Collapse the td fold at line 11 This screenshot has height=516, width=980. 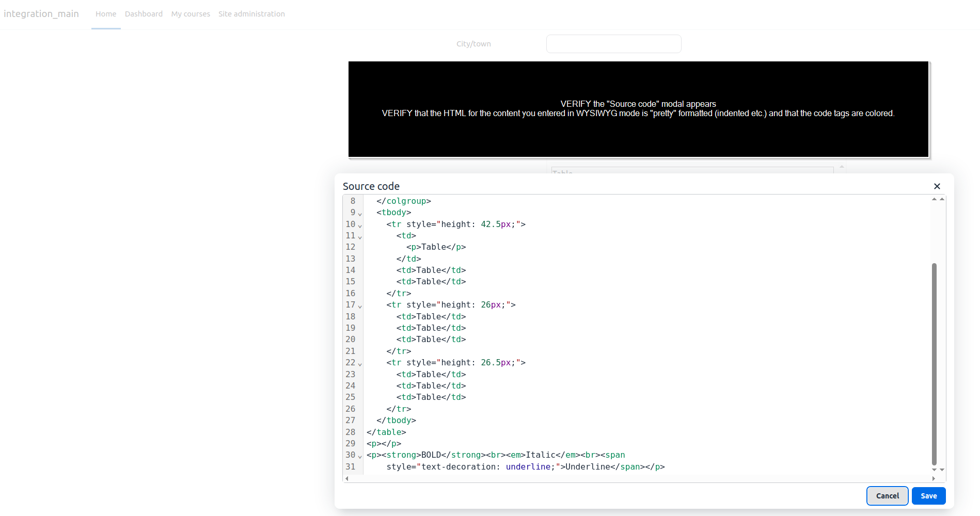(x=360, y=237)
